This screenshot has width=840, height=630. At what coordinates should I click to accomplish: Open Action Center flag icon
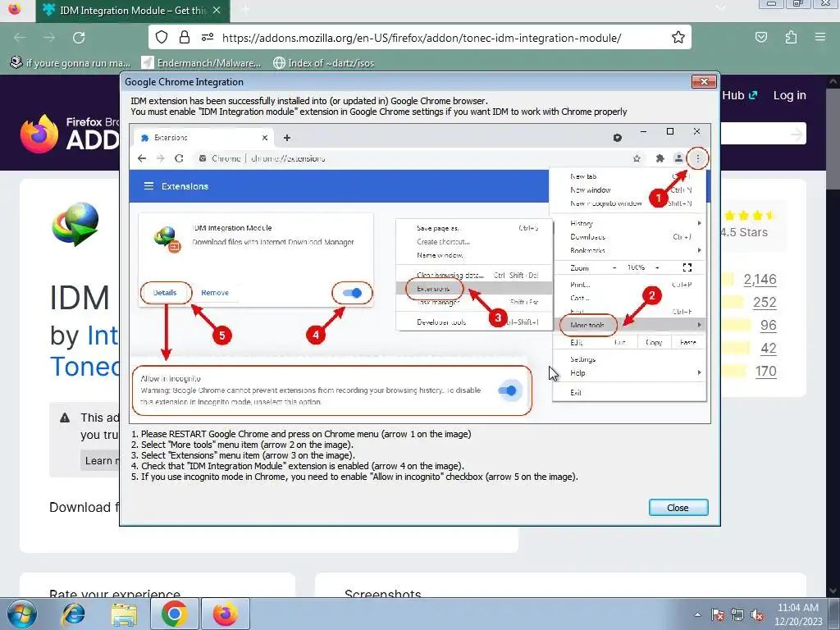click(x=718, y=614)
